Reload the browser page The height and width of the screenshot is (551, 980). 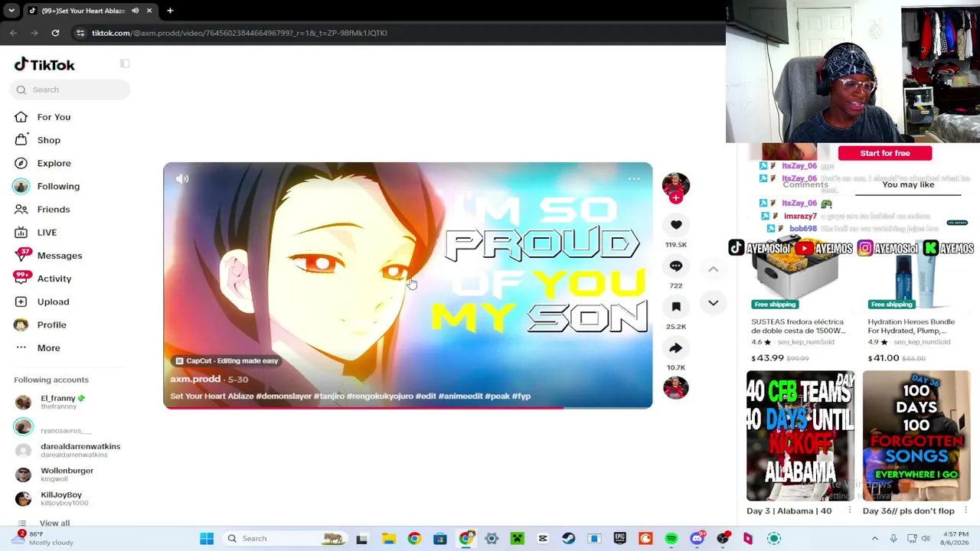[x=55, y=33]
